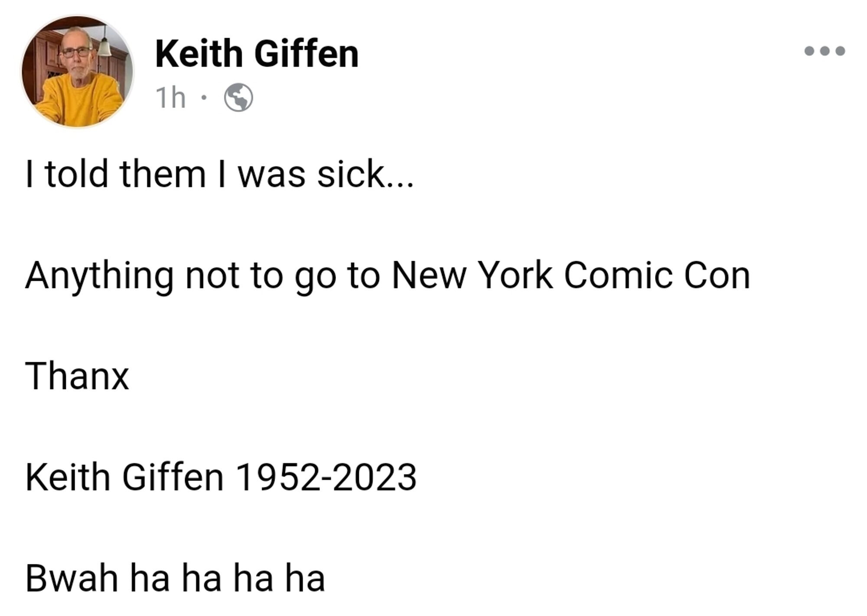
Task: Click the globe public audience icon
Action: 238,97
